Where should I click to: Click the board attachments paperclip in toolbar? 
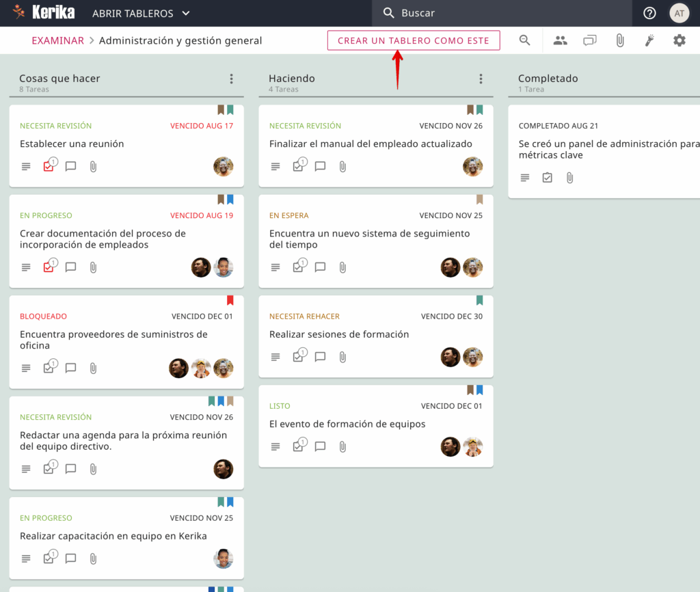click(x=620, y=40)
